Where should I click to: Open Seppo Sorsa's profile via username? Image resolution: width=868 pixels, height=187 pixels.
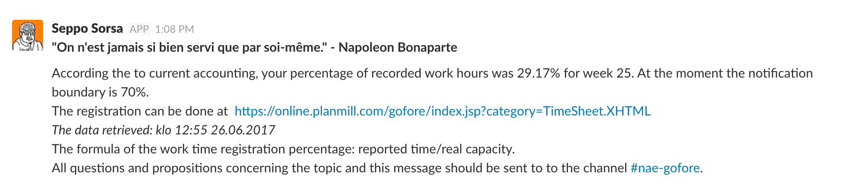pyautogui.click(x=87, y=28)
